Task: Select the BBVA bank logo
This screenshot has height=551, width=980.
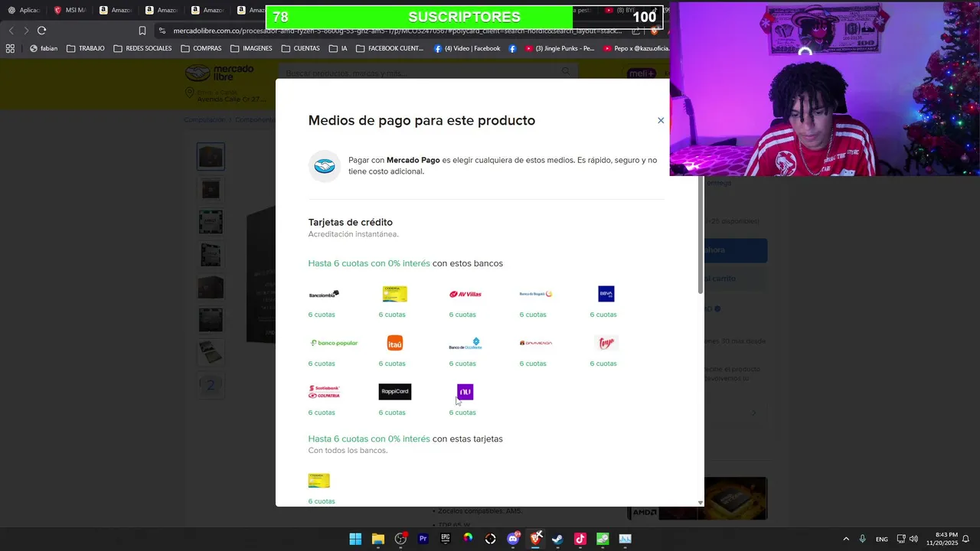Action: click(606, 294)
